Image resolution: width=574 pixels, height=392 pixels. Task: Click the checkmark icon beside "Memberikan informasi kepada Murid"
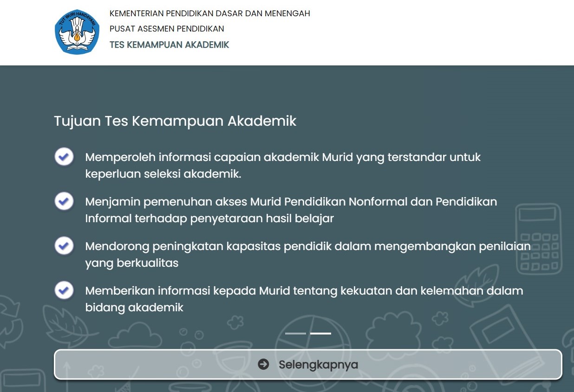tap(64, 290)
